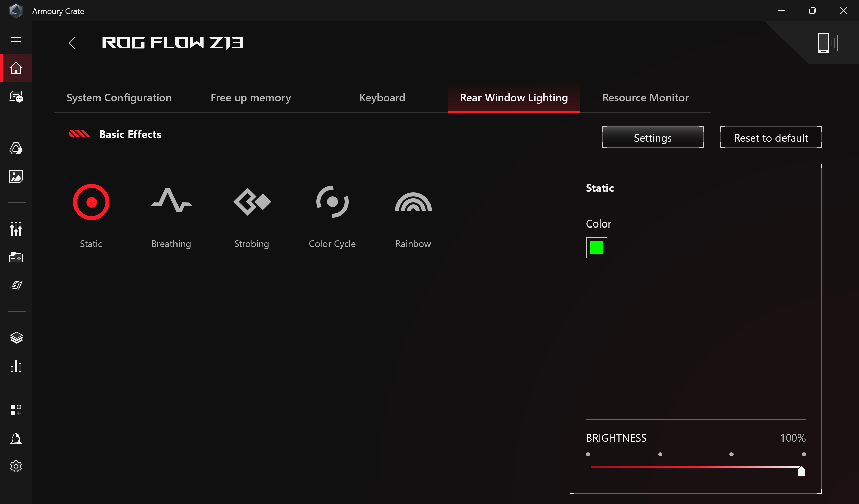The height and width of the screenshot is (504, 859).
Task: Close the Armoury Crate window
Action: click(x=843, y=11)
